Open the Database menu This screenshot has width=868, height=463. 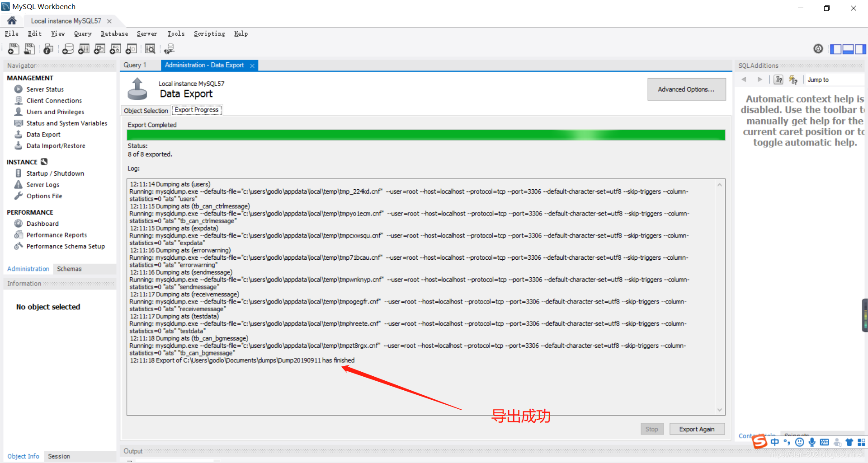tap(114, 33)
